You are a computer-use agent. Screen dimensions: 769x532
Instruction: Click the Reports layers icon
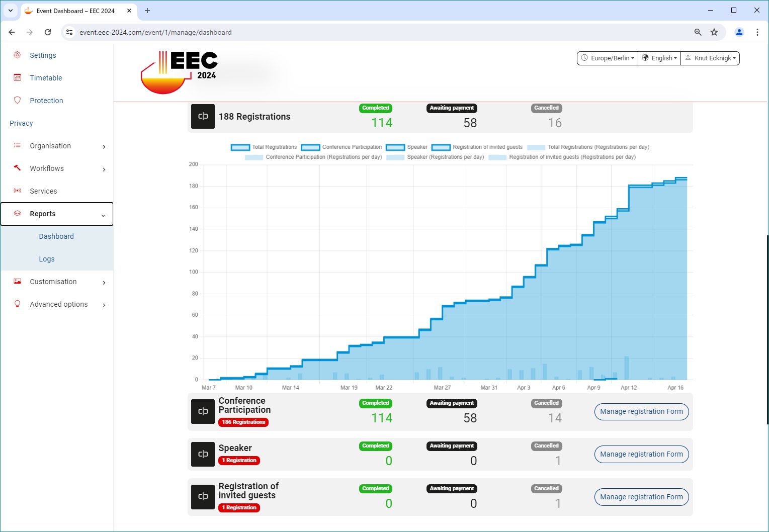point(18,213)
